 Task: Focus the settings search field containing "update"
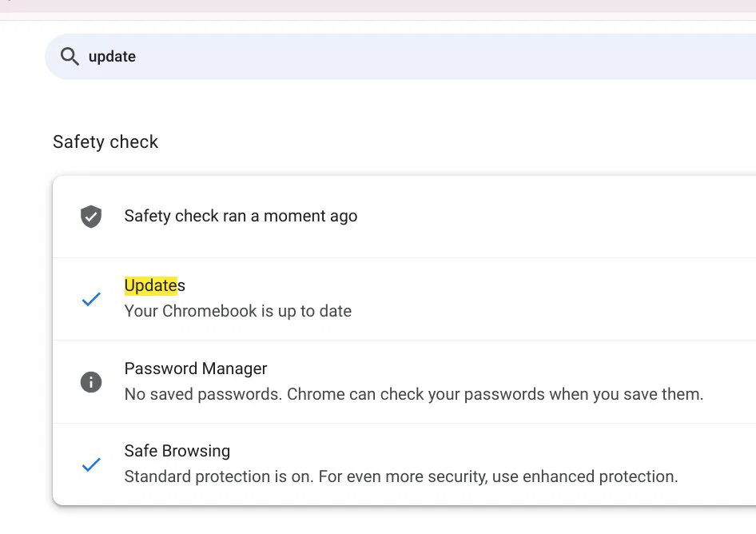[x=400, y=57]
